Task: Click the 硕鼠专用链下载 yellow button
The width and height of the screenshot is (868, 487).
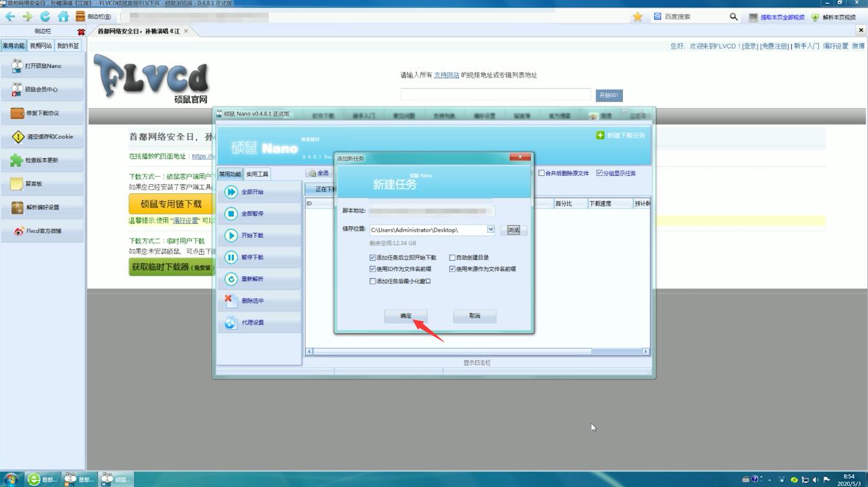Action: (171, 204)
